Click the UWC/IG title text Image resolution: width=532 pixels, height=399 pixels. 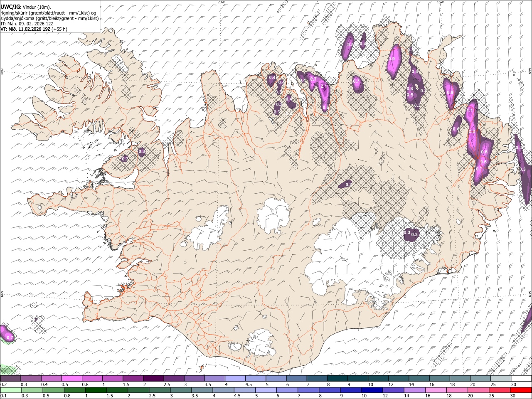pyautogui.click(x=10, y=7)
